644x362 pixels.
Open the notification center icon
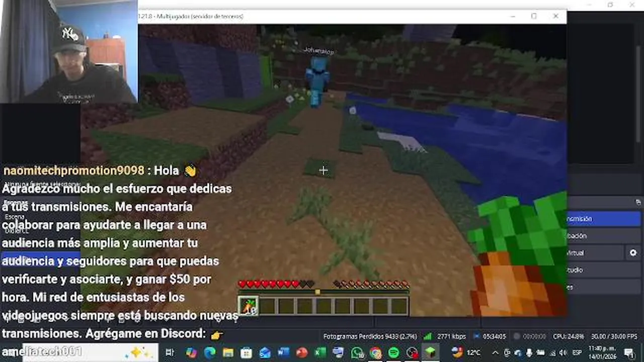629,352
